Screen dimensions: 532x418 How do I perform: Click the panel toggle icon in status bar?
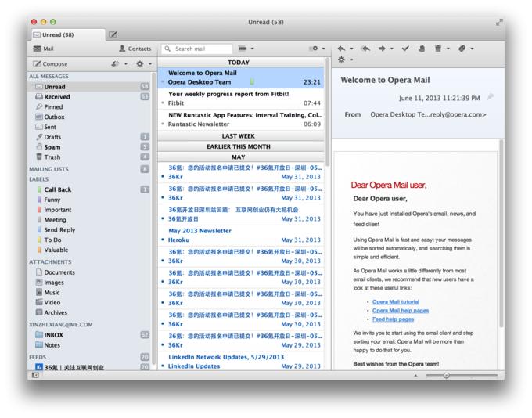(35, 375)
